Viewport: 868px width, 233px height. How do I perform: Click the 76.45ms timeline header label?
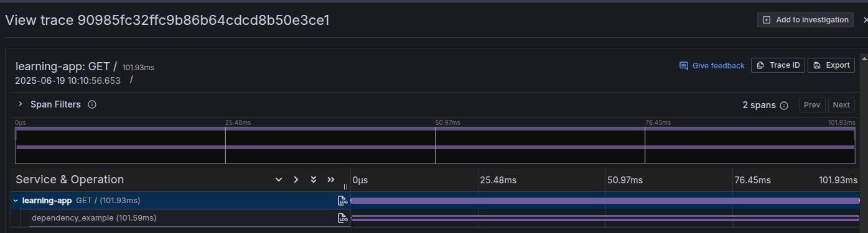coord(753,180)
